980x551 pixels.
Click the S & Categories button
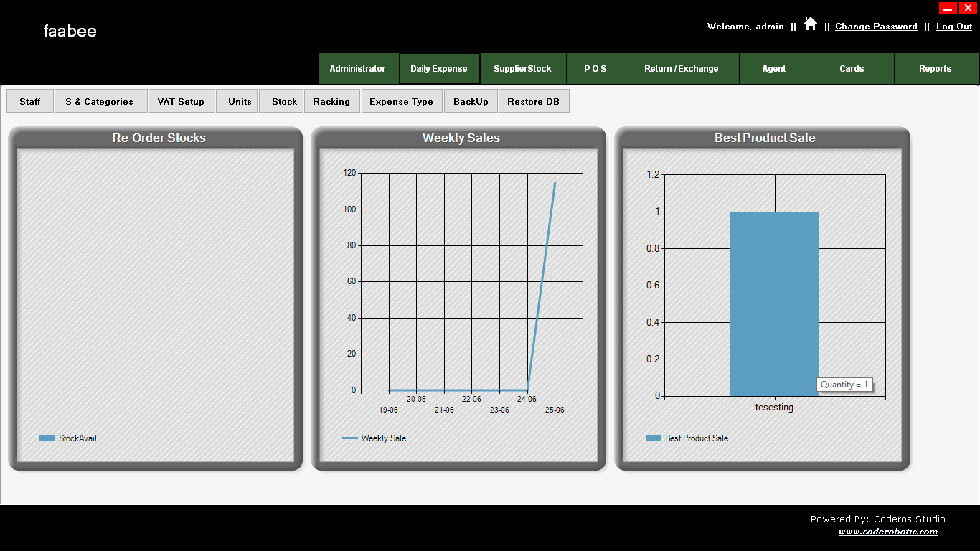click(x=100, y=101)
